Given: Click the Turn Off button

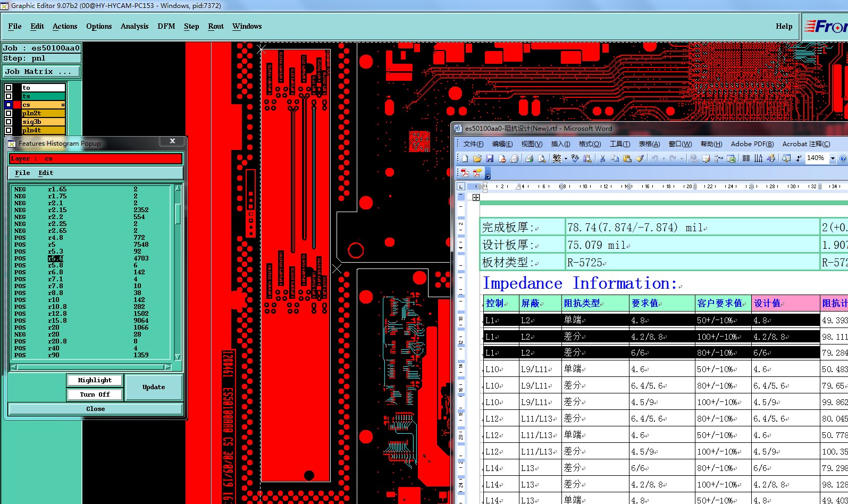Looking at the screenshot, I should [95, 394].
